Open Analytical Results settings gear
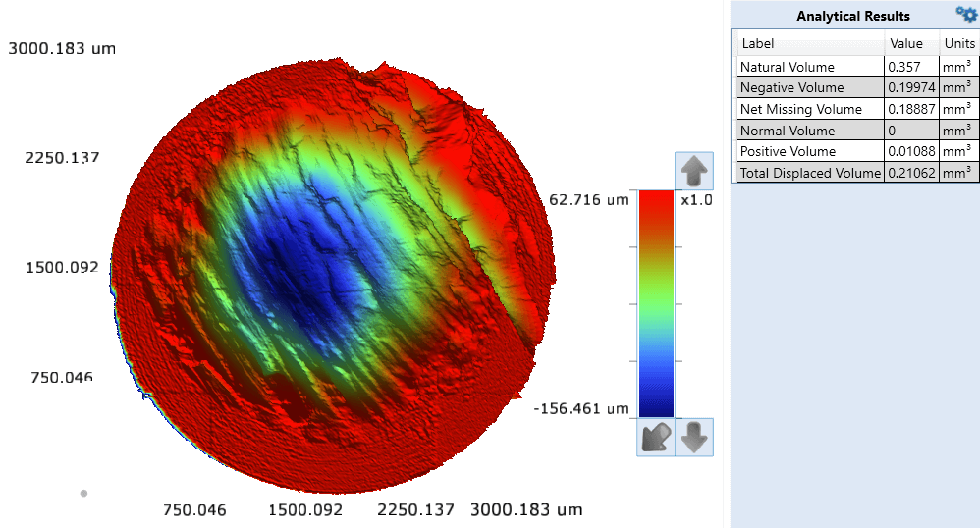The height and width of the screenshot is (528, 980). 966,14
